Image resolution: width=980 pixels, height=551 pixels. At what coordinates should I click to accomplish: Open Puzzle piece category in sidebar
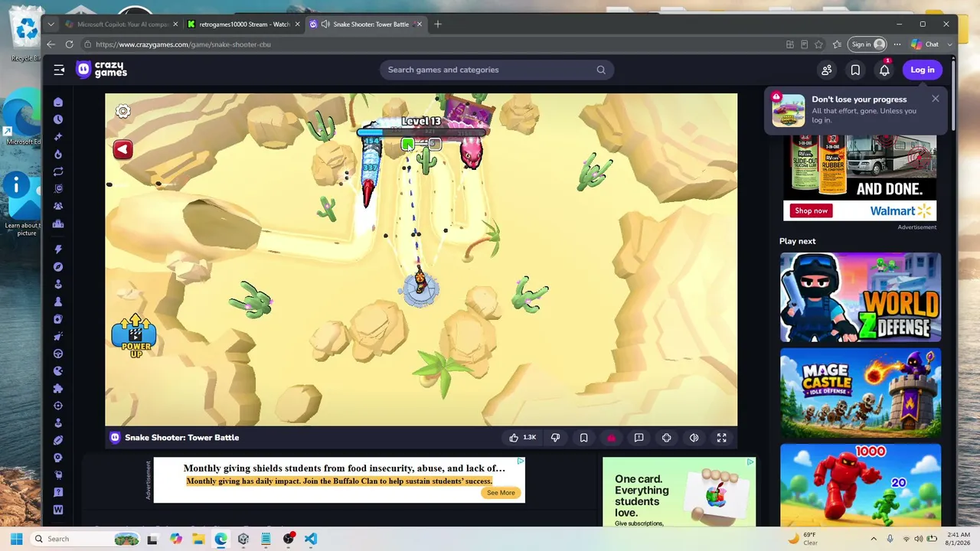pos(58,388)
